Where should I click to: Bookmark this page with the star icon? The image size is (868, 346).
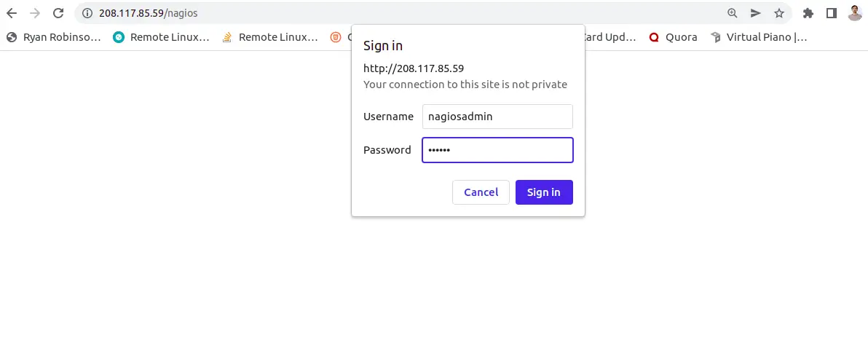[779, 13]
